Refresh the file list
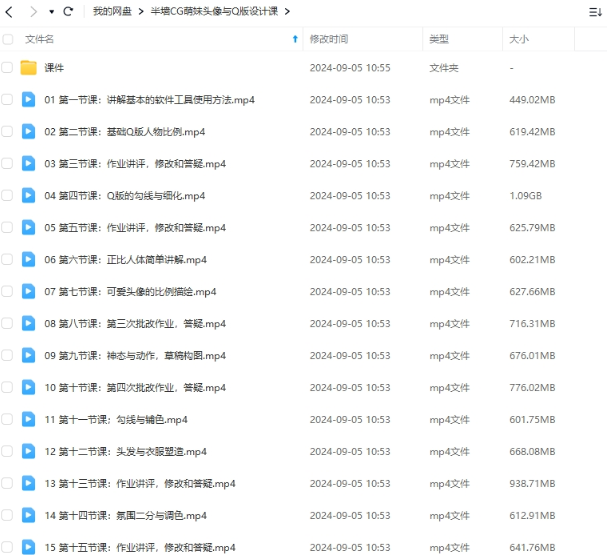Viewport: 608px width, 555px height. (x=68, y=12)
